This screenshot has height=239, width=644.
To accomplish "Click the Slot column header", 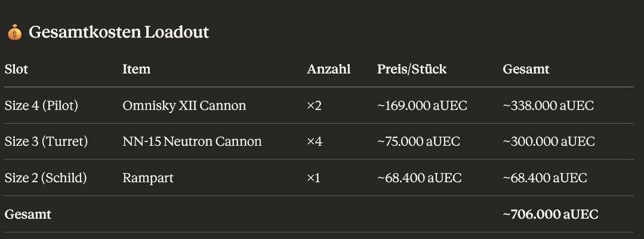I will [16, 69].
